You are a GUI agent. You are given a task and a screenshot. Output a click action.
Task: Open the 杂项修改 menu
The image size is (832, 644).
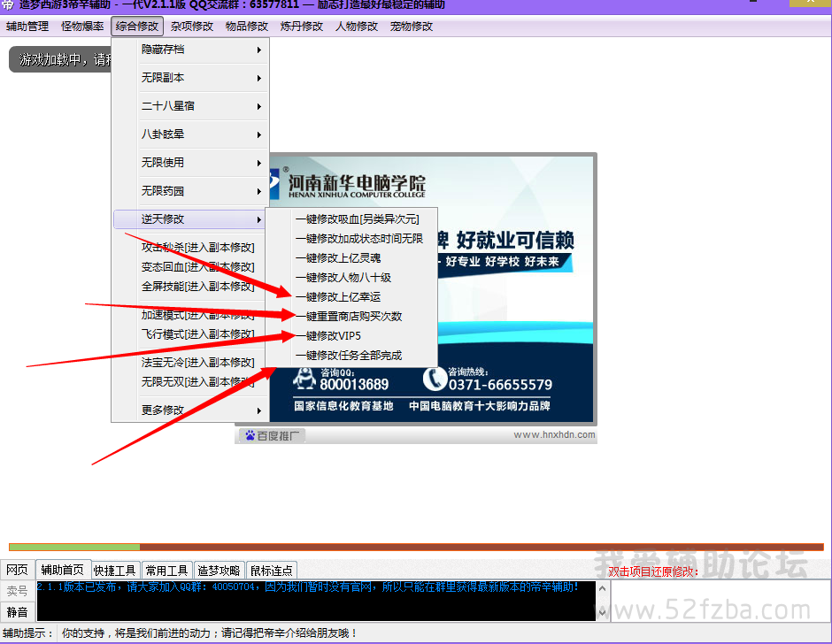[191, 26]
